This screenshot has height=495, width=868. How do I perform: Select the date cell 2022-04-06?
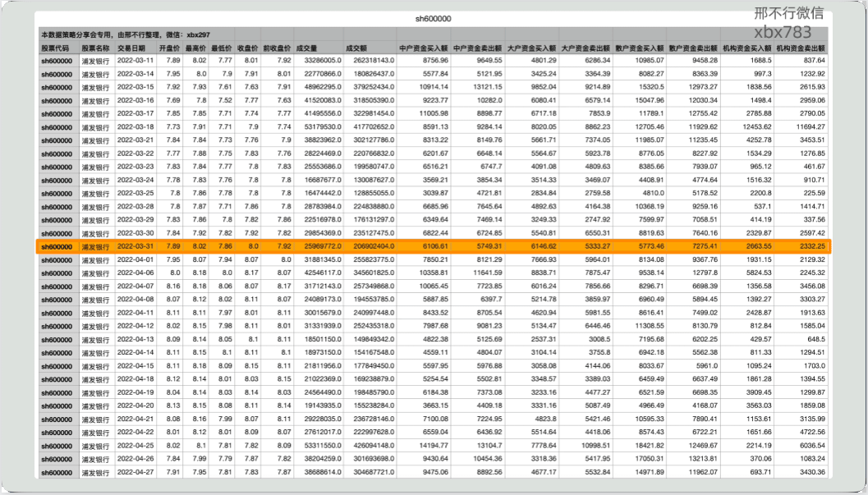pyautogui.click(x=135, y=273)
